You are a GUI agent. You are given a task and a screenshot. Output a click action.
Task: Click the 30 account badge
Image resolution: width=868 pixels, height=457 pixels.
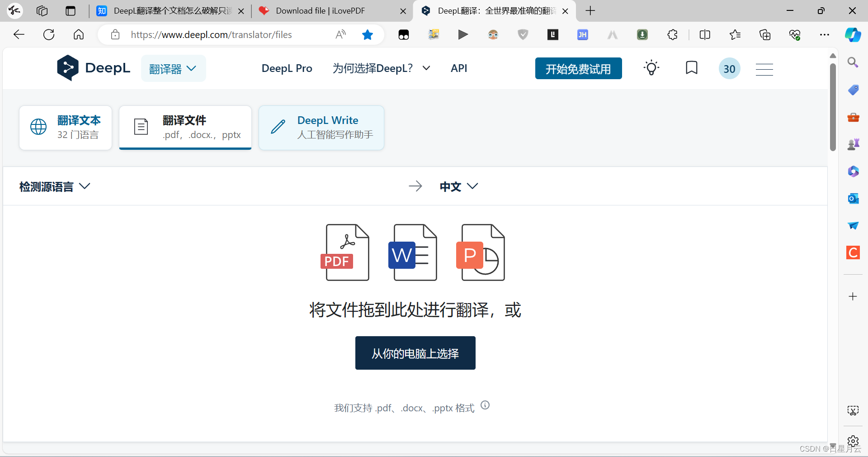tap(729, 69)
